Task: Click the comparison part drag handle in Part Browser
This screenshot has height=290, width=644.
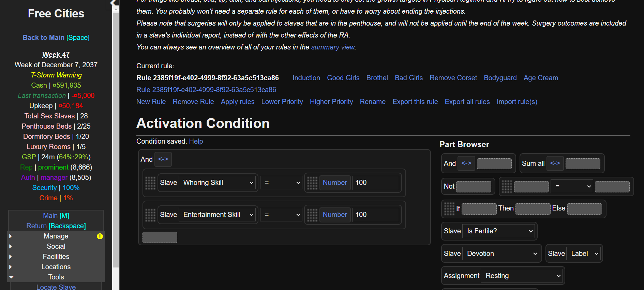Action: 507,187
